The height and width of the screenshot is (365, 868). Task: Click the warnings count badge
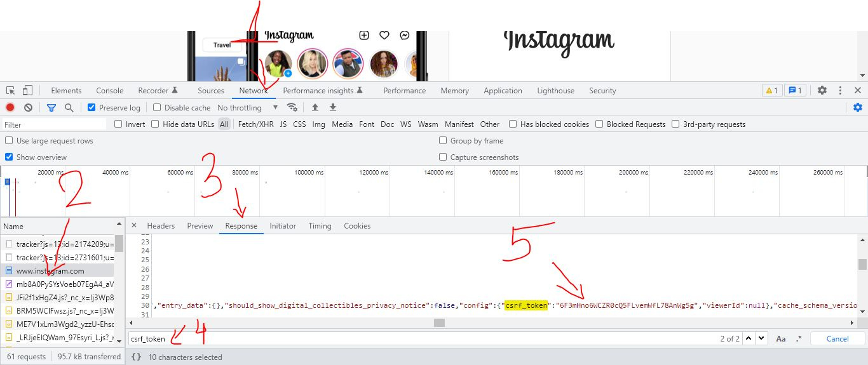point(772,91)
